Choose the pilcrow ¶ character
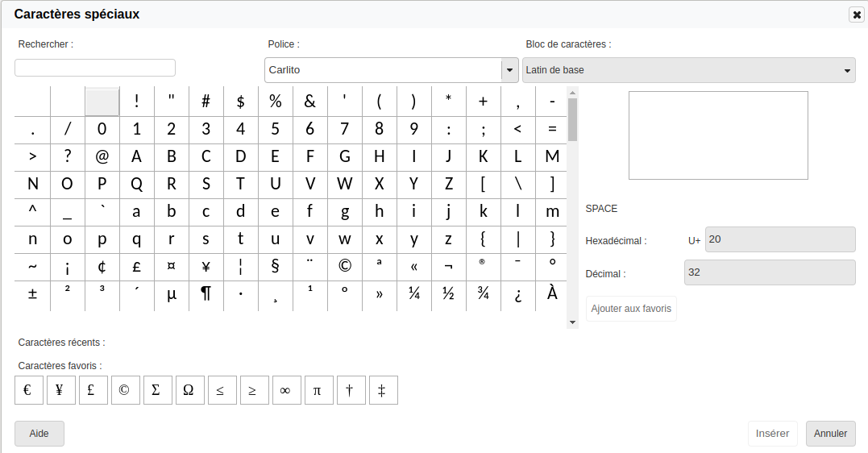Screen dimensions: 868x453 [x=206, y=294]
